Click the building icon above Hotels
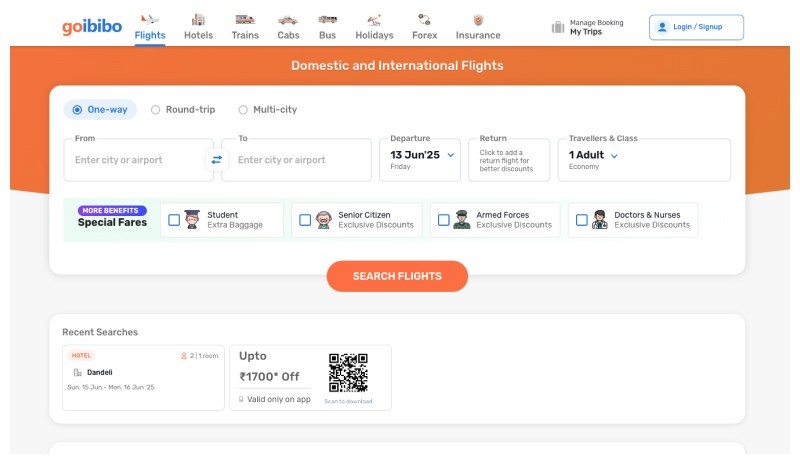This screenshot has width=800, height=464. click(x=198, y=20)
